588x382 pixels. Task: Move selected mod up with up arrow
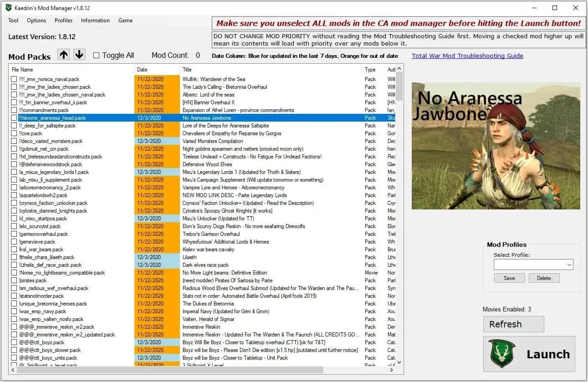coord(63,54)
